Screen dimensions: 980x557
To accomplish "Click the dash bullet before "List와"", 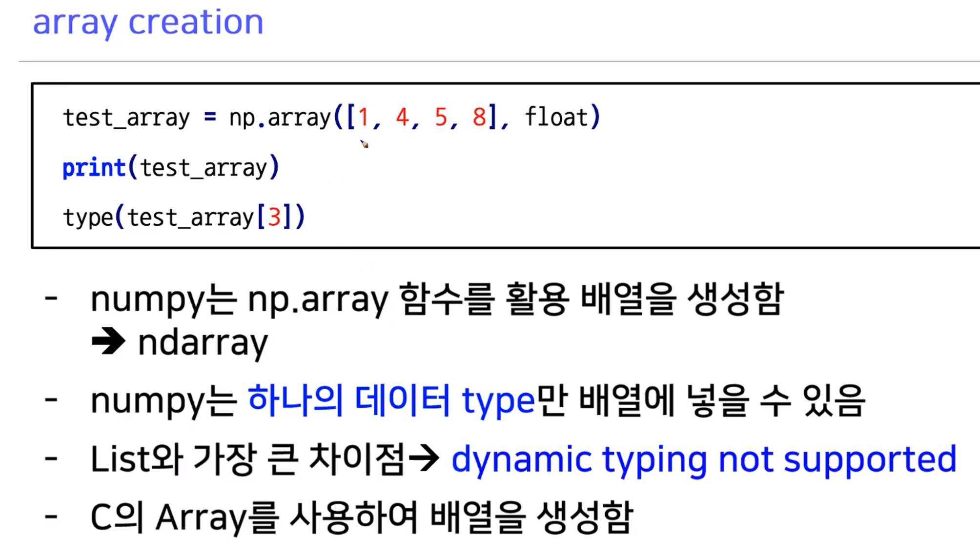I will [51, 458].
